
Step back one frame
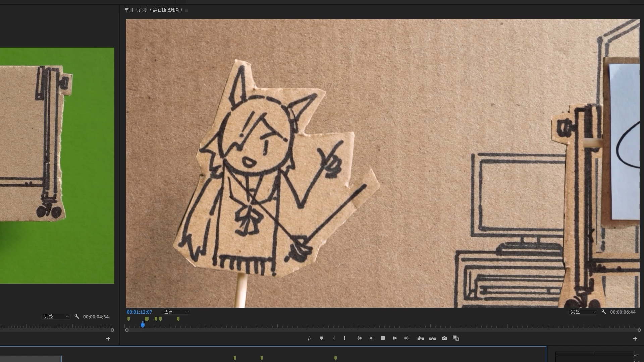(371, 338)
